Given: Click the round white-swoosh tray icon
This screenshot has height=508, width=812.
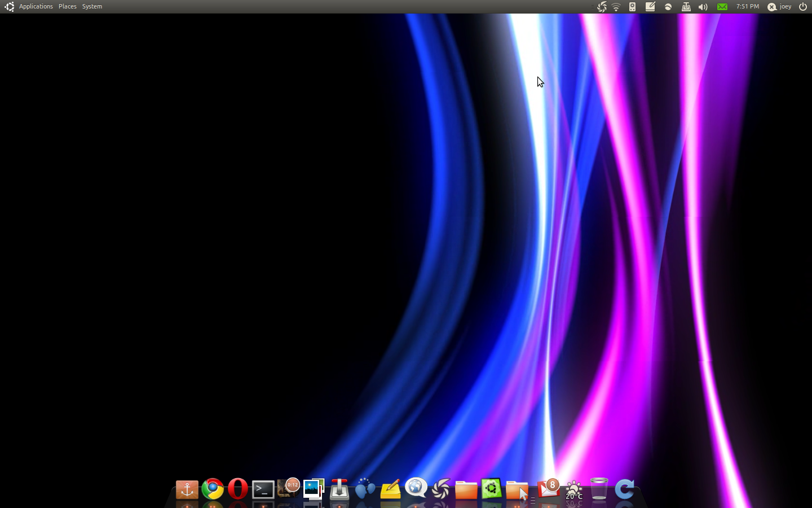Looking at the screenshot, I should click(668, 7).
